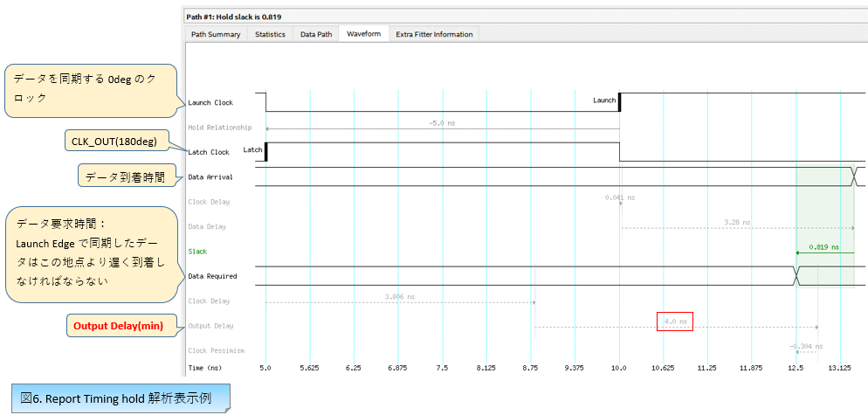868x415 pixels.
Task: Click the 10.0 tick on time axis
Action: point(619,368)
